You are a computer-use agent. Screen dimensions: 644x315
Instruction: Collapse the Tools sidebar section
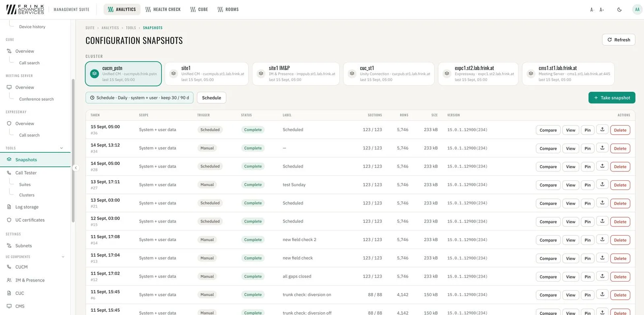pos(62,148)
